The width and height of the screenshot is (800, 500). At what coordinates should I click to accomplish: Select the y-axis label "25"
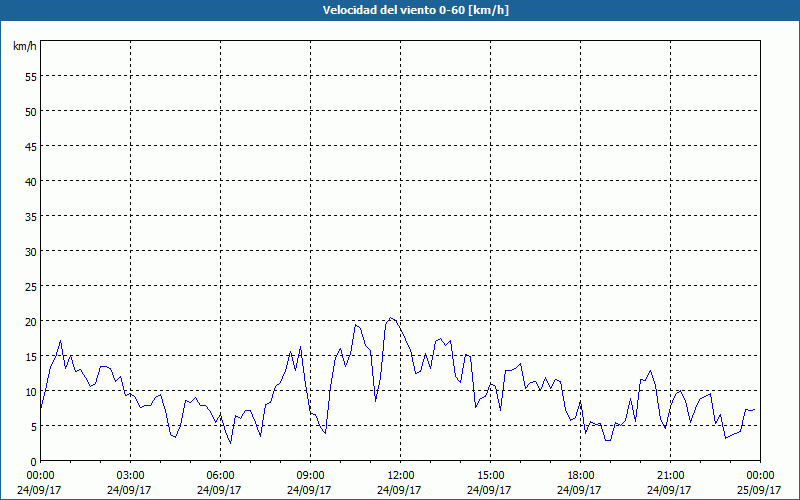(31, 287)
